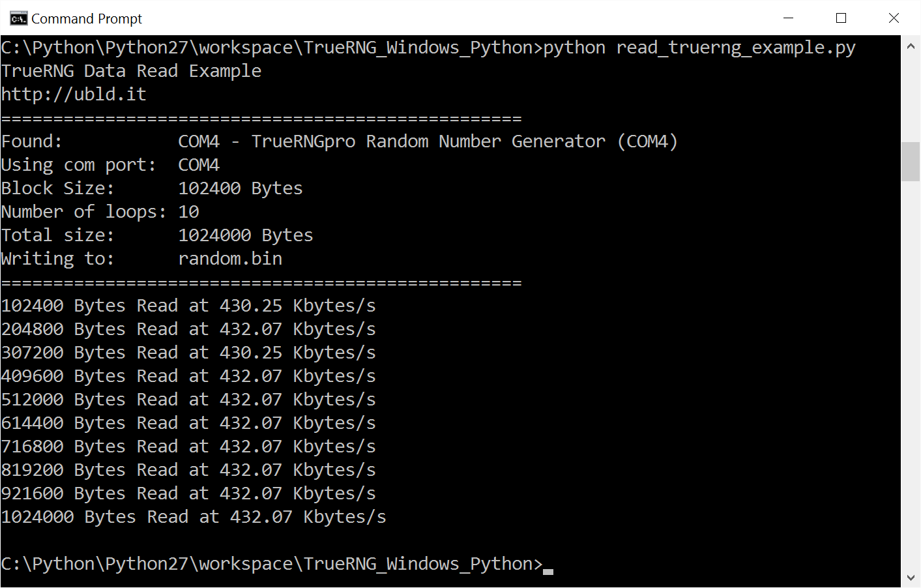Click the Total size 1024000 Bytes line

click(x=156, y=235)
